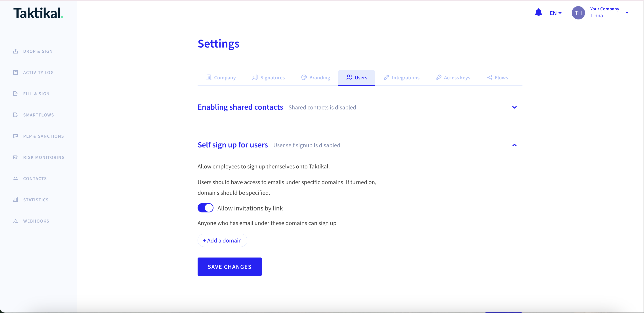Switch to the Branding tab
This screenshot has height=313, width=644.
(x=316, y=78)
